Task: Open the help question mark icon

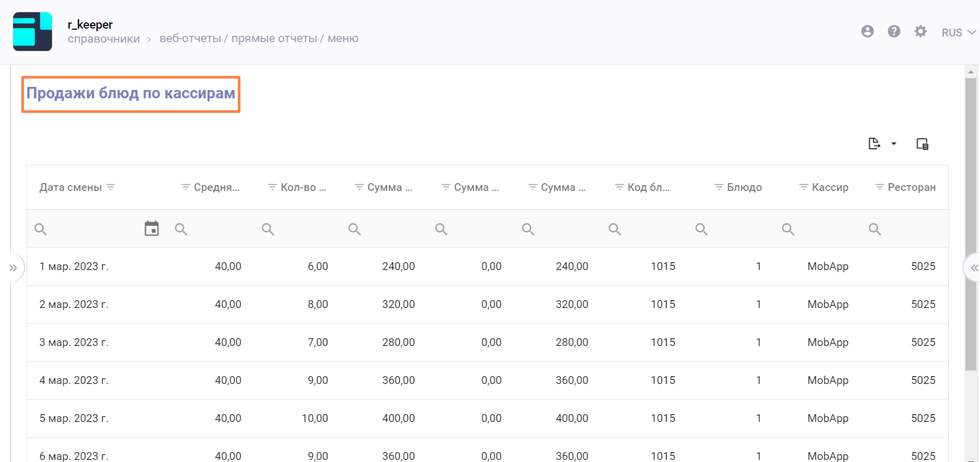Action: tap(894, 32)
